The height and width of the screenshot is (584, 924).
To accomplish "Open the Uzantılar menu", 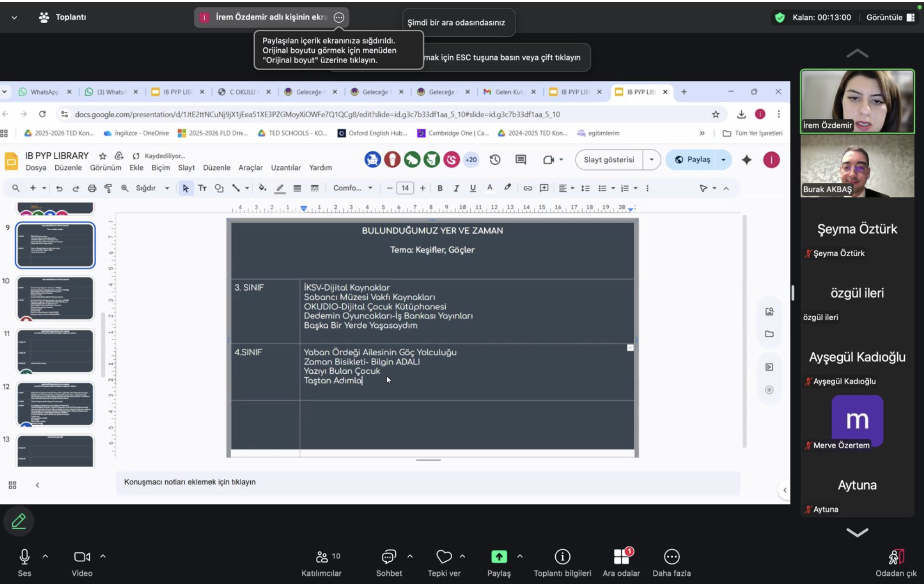I will coord(286,168).
